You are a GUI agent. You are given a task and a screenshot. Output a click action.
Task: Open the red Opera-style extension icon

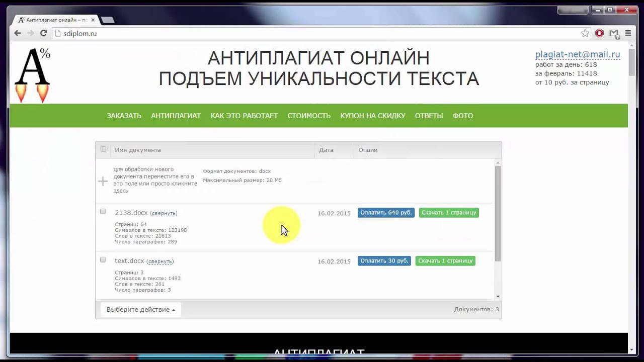point(599,33)
